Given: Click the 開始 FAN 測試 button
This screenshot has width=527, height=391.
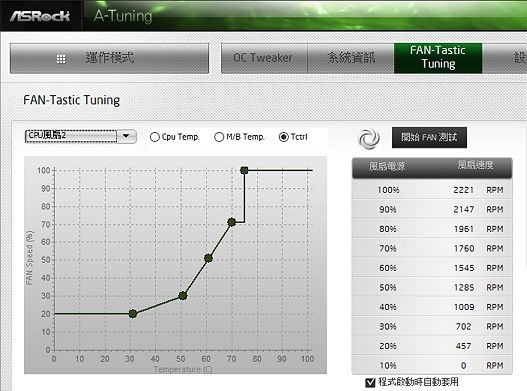Looking at the screenshot, I should (x=429, y=137).
